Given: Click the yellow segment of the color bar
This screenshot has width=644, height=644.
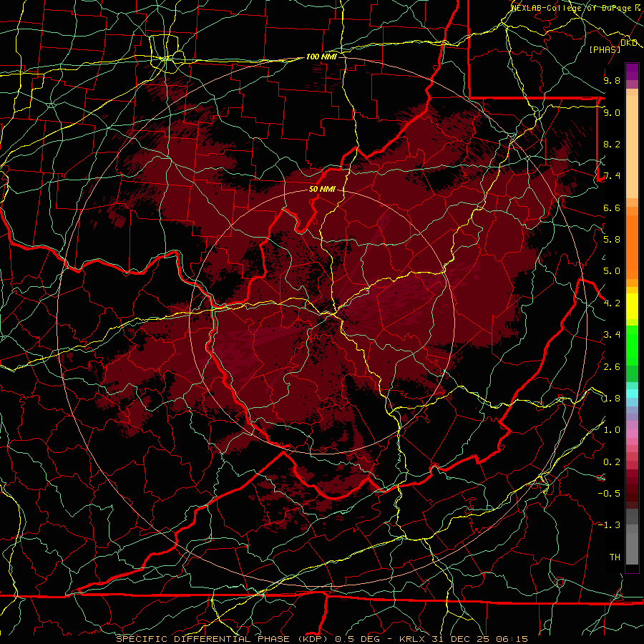Looking at the screenshot, I should [632, 306].
